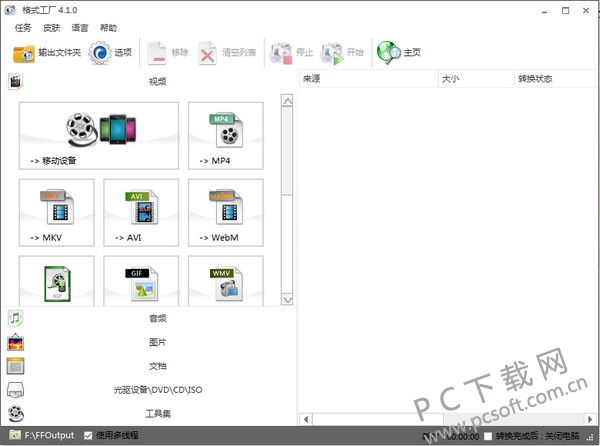Expand the 光驱设备\DVD\CD\ISO category

[x=149, y=390]
